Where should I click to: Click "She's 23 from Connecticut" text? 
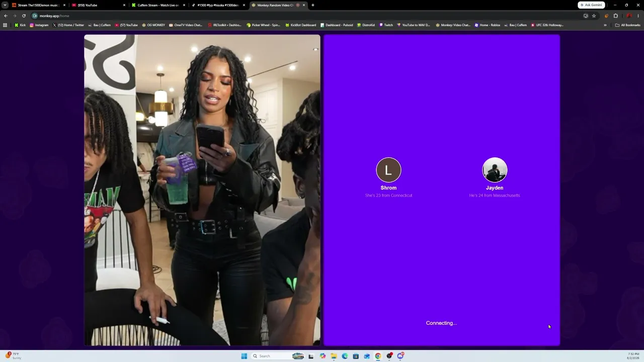(x=388, y=196)
